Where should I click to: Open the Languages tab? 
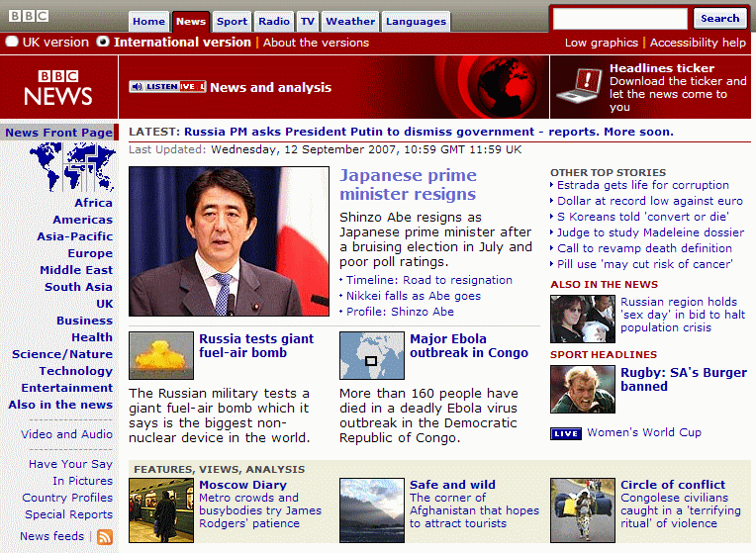click(x=416, y=21)
